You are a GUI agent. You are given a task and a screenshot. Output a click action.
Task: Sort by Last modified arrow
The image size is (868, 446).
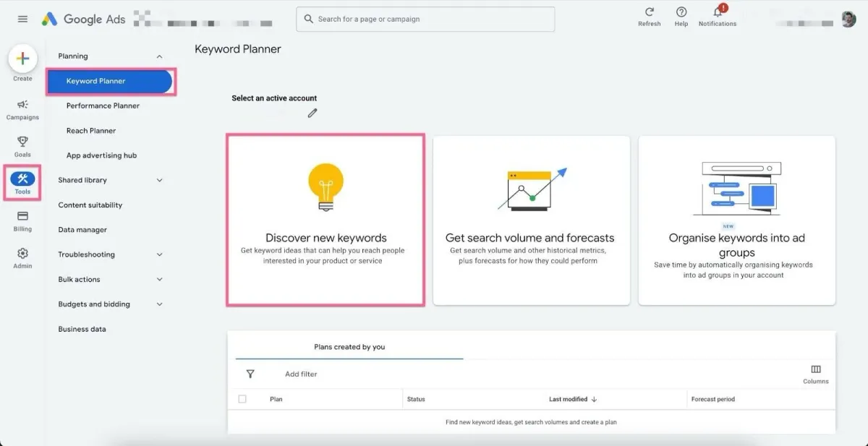click(595, 399)
